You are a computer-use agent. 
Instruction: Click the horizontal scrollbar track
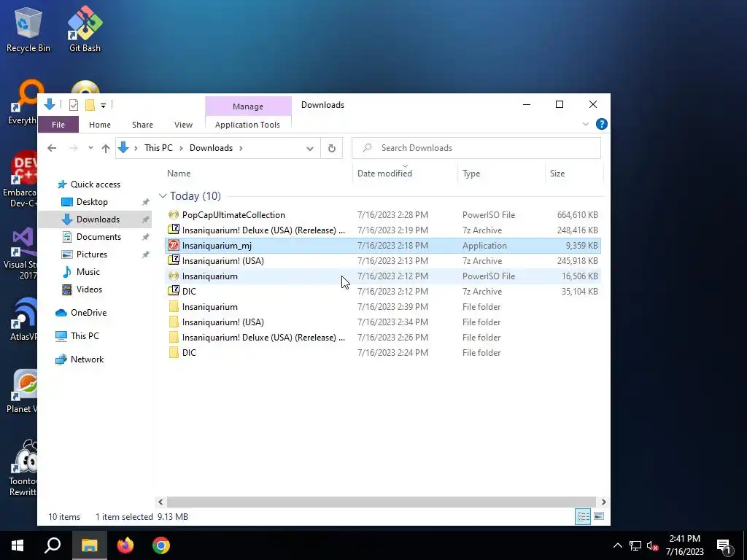(x=381, y=502)
